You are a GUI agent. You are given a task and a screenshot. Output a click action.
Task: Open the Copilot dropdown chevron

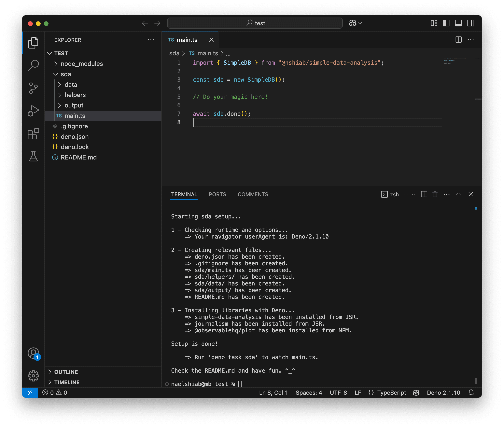(360, 23)
